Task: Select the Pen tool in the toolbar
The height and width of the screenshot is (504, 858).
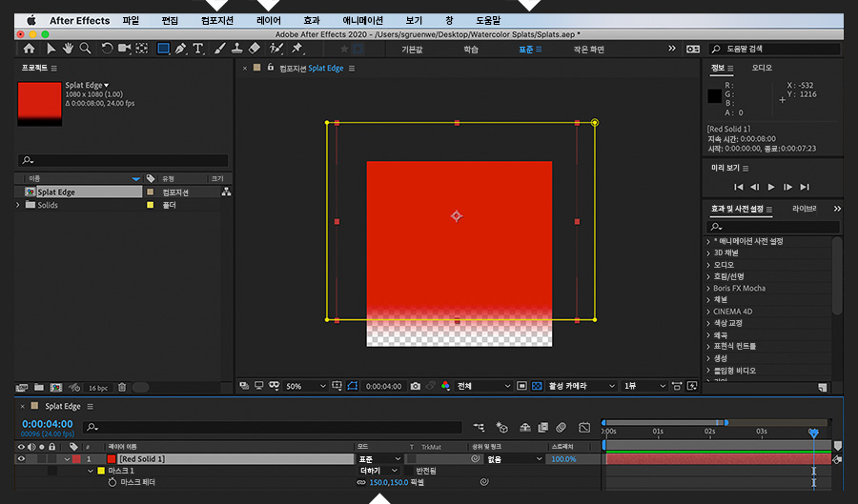Action: (180, 49)
